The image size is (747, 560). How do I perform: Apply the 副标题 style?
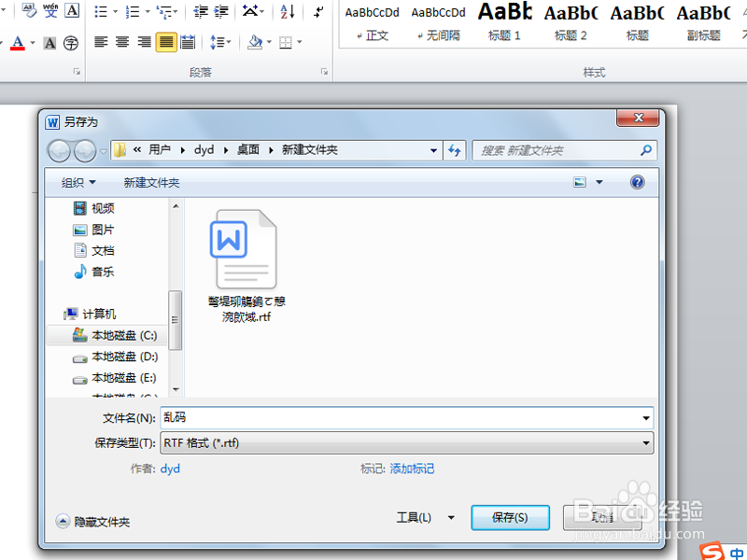tap(703, 22)
